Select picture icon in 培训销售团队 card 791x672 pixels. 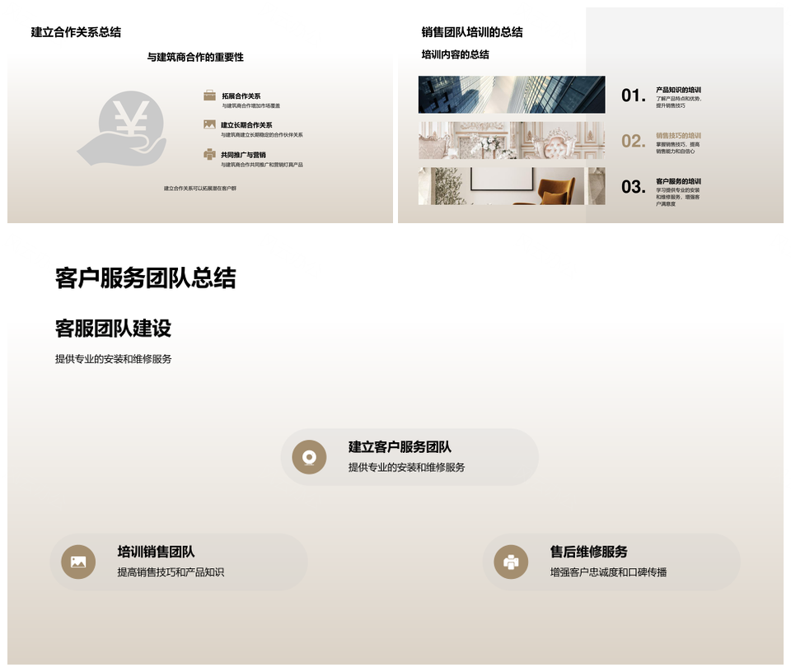tap(78, 562)
